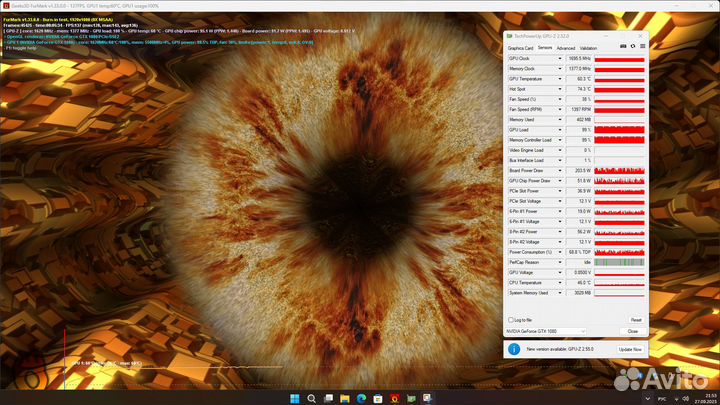The image size is (720, 405).
Task: Open the Video Engine Load dropdown
Action: (x=560, y=150)
